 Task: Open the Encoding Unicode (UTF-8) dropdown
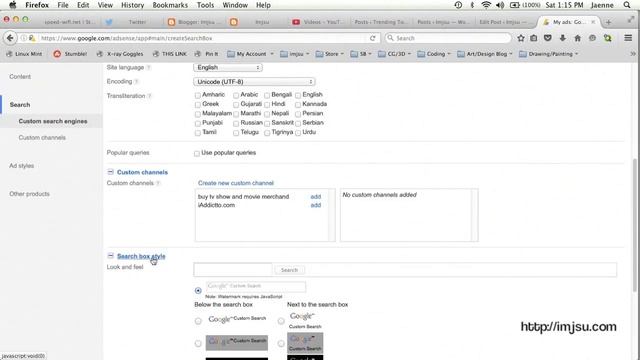tap(254, 82)
